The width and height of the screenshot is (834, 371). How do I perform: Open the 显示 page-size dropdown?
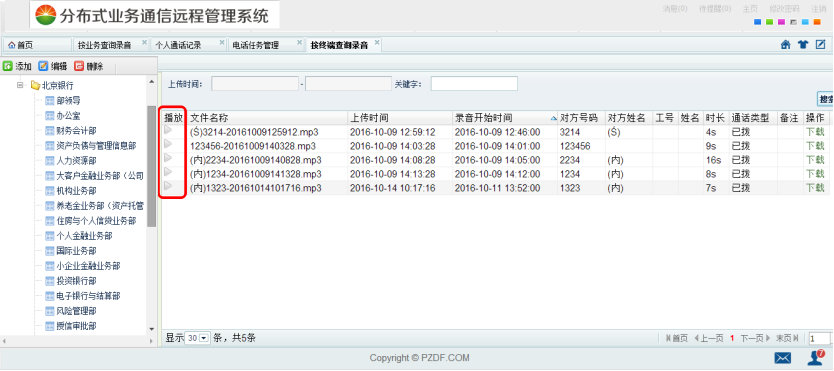[198, 338]
